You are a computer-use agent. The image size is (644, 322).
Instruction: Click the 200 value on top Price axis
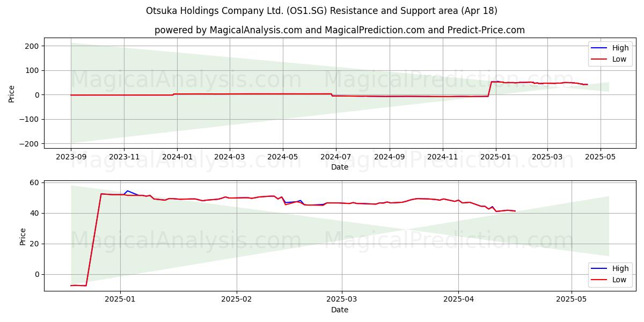coord(32,46)
